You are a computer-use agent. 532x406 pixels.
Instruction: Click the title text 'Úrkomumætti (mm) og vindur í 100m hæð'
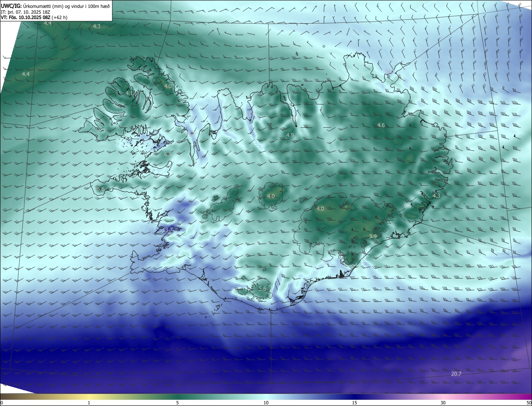click(66, 6)
